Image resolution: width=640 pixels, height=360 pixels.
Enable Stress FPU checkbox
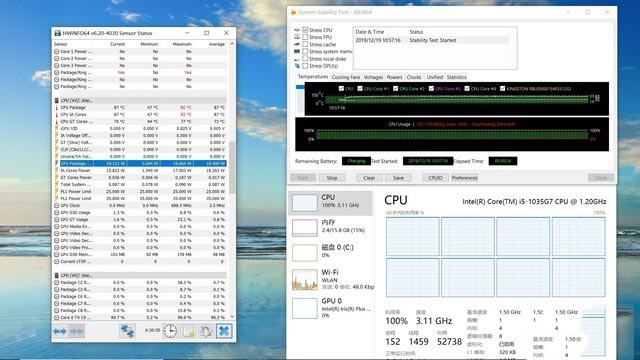(305, 37)
